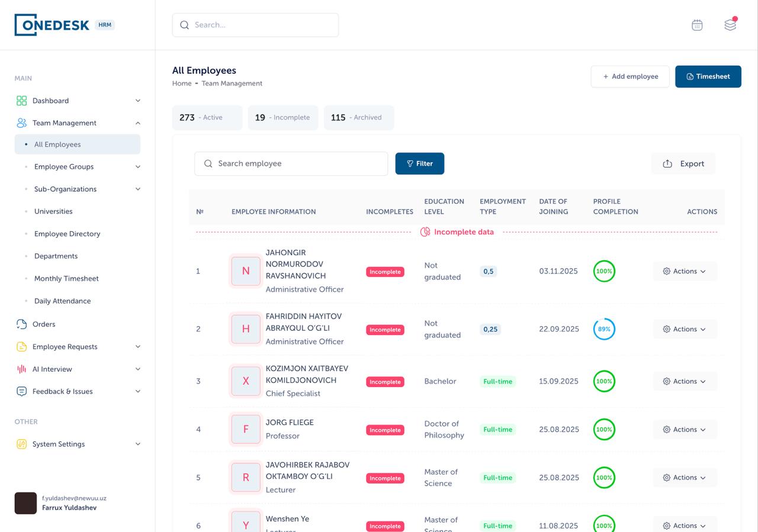Screen dimensions: 758x532
Task: Open the calendar icon in header
Action: [697, 25]
